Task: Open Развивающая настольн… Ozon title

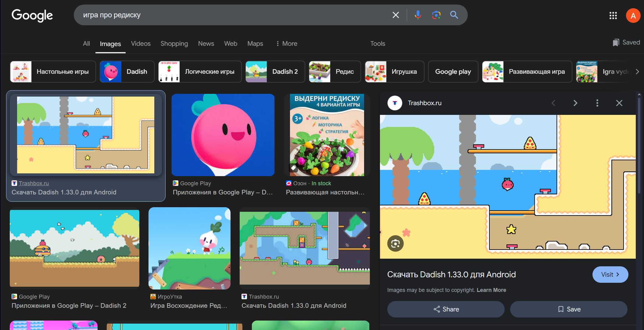Action: (x=325, y=192)
